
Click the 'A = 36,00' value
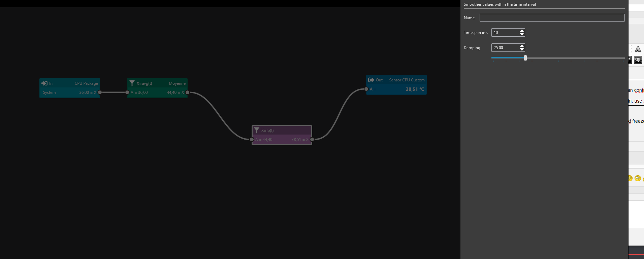(139, 92)
